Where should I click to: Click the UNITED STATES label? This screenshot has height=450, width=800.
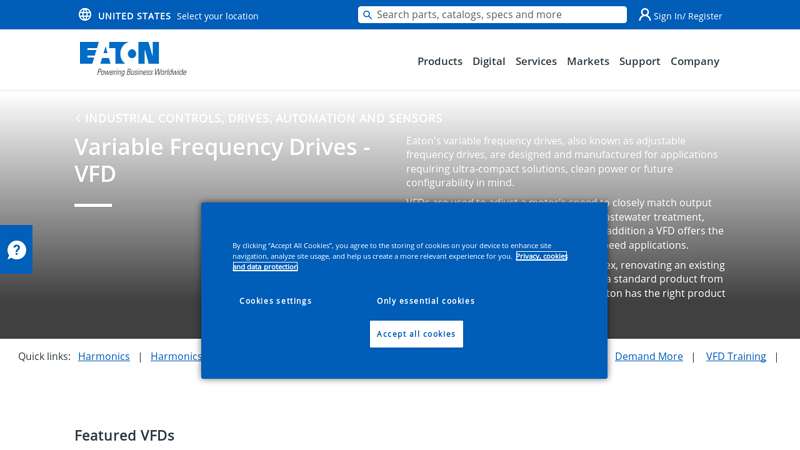(x=134, y=16)
